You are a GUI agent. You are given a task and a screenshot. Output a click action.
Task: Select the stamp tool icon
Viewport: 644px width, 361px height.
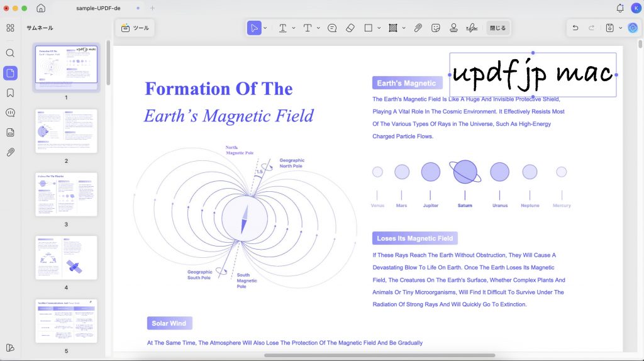click(x=453, y=28)
